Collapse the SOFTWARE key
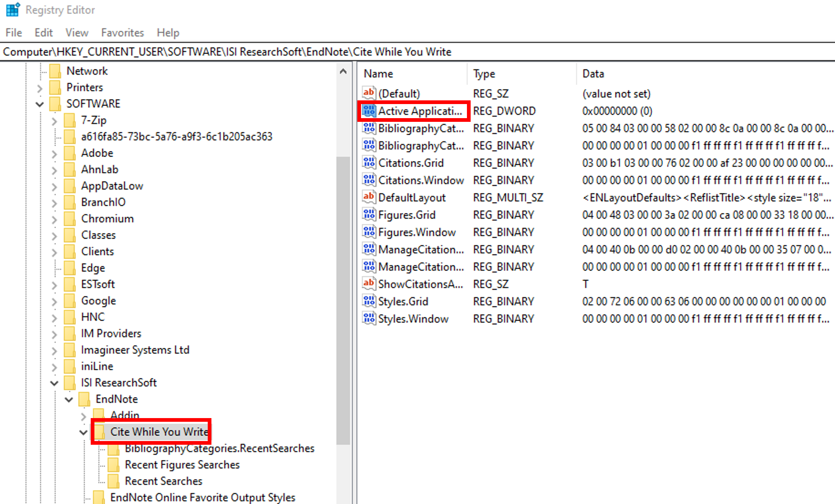The image size is (835, 504). 40,104
